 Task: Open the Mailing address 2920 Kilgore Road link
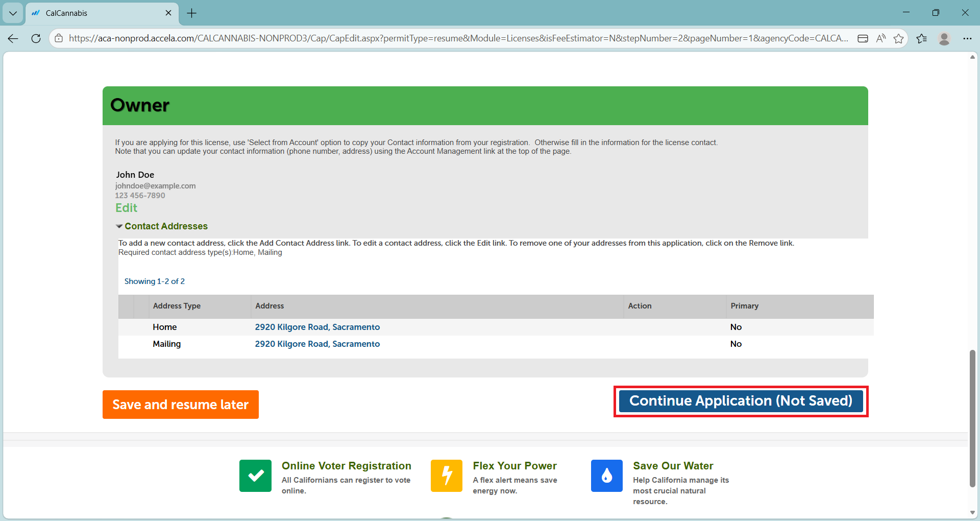click(x=317, y=344)
